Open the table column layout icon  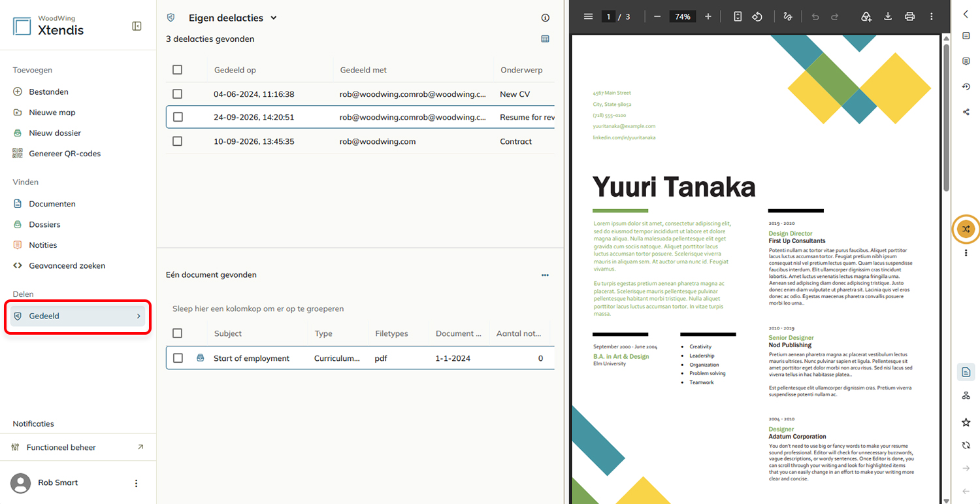point(546,39)
